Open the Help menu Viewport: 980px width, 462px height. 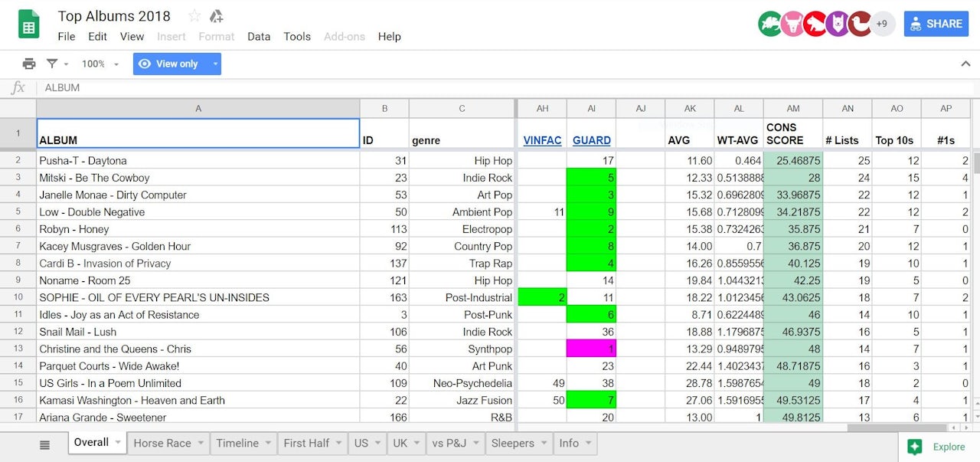point(389,36)
